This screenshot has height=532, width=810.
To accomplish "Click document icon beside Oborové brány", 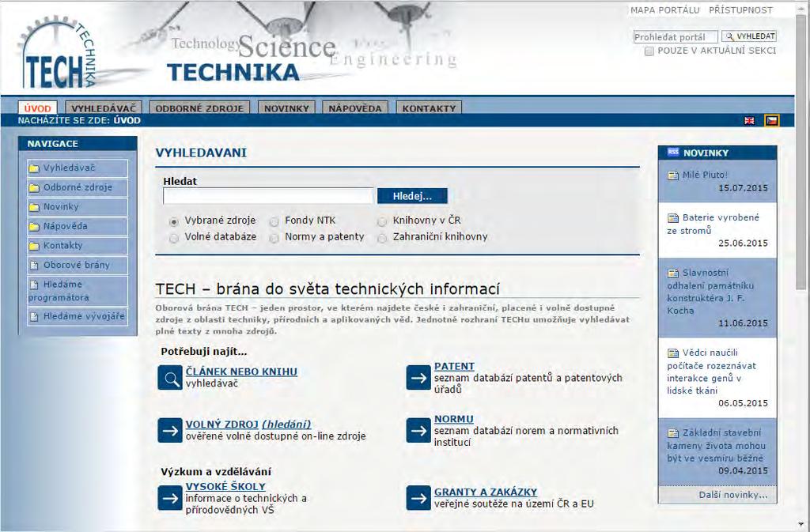I will coord(34,266).
